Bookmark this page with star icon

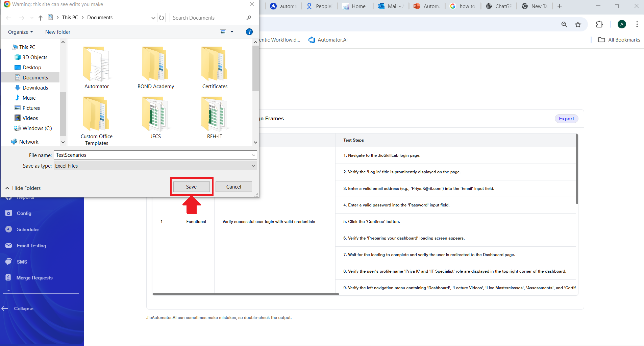click(578, 24)
